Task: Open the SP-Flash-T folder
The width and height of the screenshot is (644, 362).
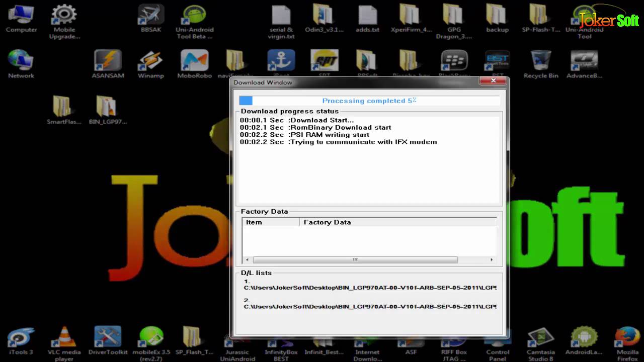Action: [x=541, y=19]
